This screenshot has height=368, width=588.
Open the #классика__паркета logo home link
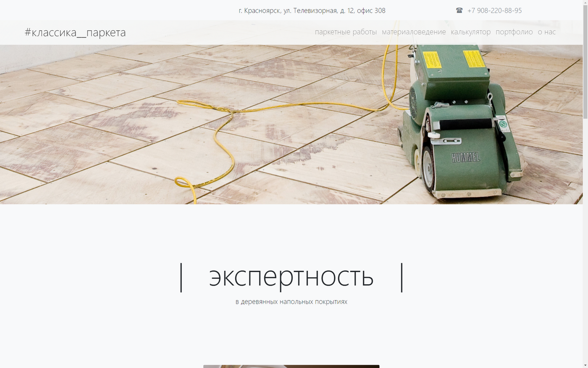tap(75, 32)
